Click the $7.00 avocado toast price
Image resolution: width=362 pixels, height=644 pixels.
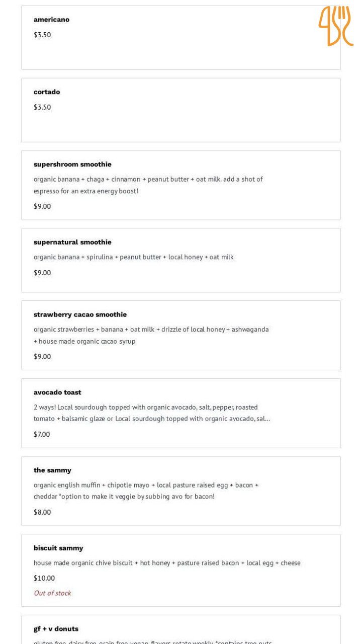click(x=42, y=434)
